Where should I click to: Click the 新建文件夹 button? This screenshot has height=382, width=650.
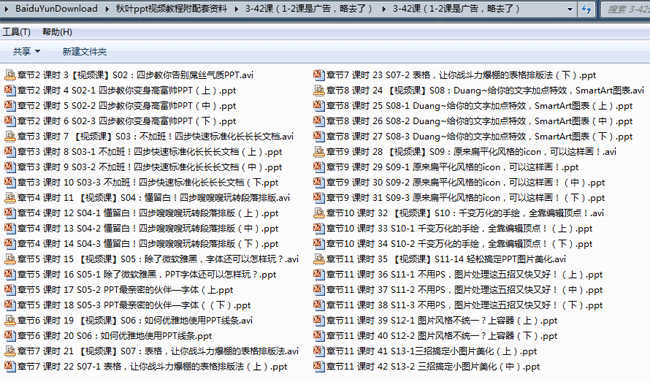tap(85, 51)
